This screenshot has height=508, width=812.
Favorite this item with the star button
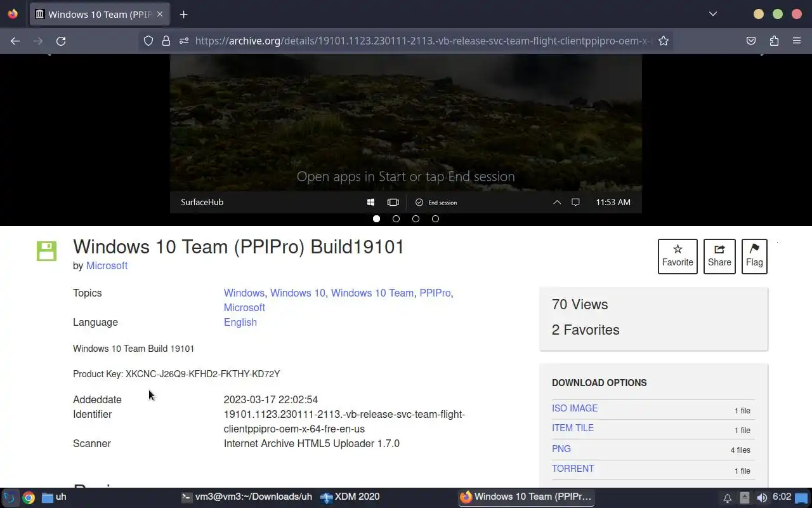coord(678,256)
